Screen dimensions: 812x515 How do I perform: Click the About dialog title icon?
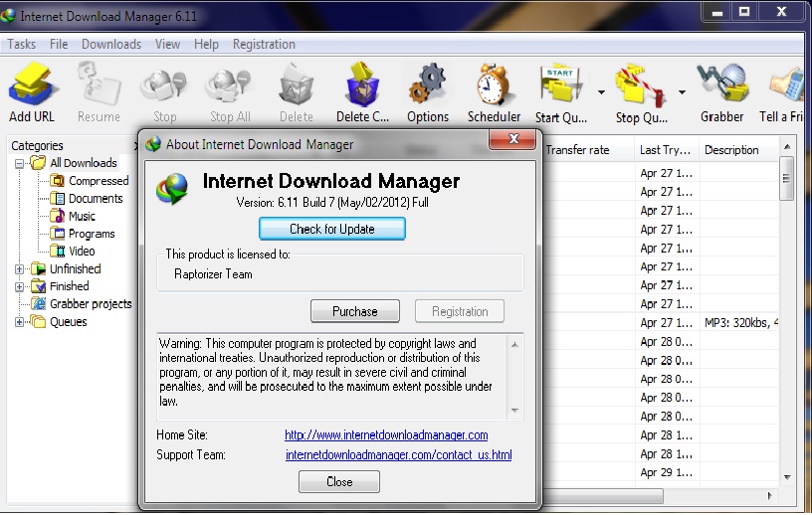154,144
